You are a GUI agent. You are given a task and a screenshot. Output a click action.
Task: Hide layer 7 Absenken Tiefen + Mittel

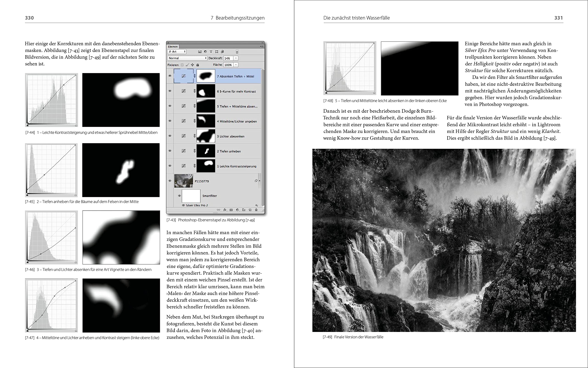click(170, 76)
